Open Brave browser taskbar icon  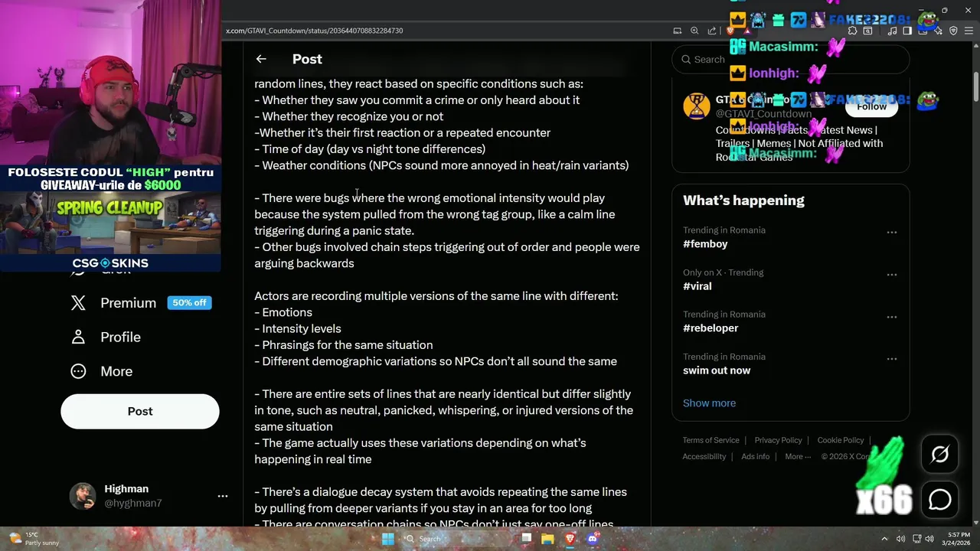(x=570, y=539)
